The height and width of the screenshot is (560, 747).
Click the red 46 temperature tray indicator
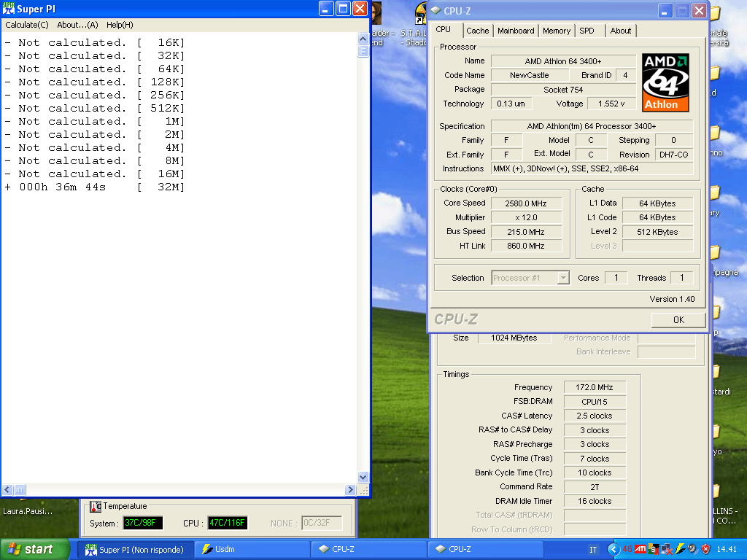(x=627, y=549)
